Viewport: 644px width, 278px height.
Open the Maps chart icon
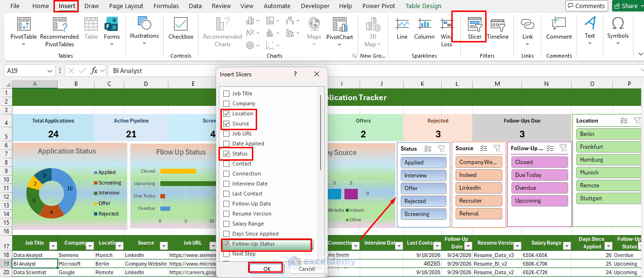tap(314, 24)
